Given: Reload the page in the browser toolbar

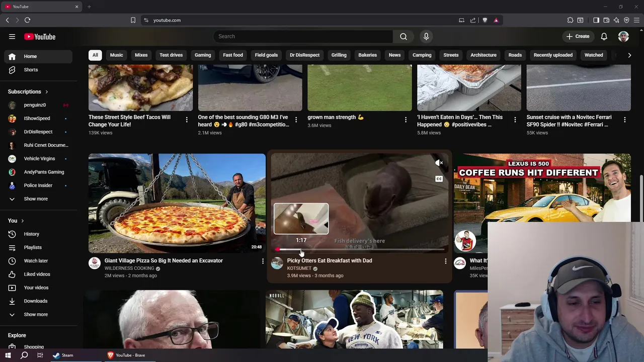Looking at the screenshot, I should coord(27,20).
